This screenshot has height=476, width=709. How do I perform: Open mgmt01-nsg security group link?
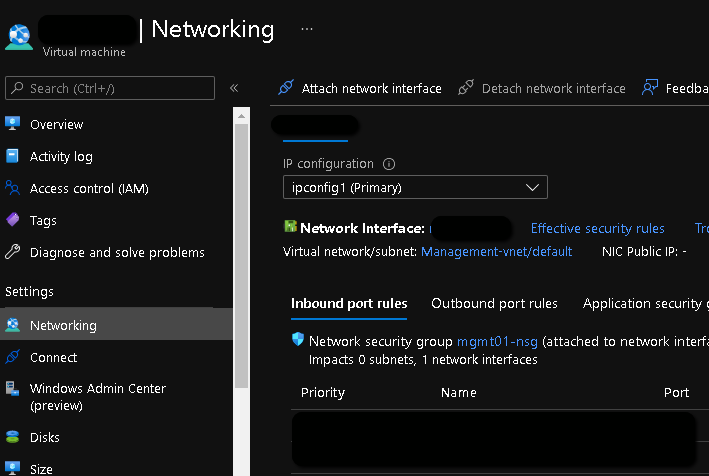point(497,341)
